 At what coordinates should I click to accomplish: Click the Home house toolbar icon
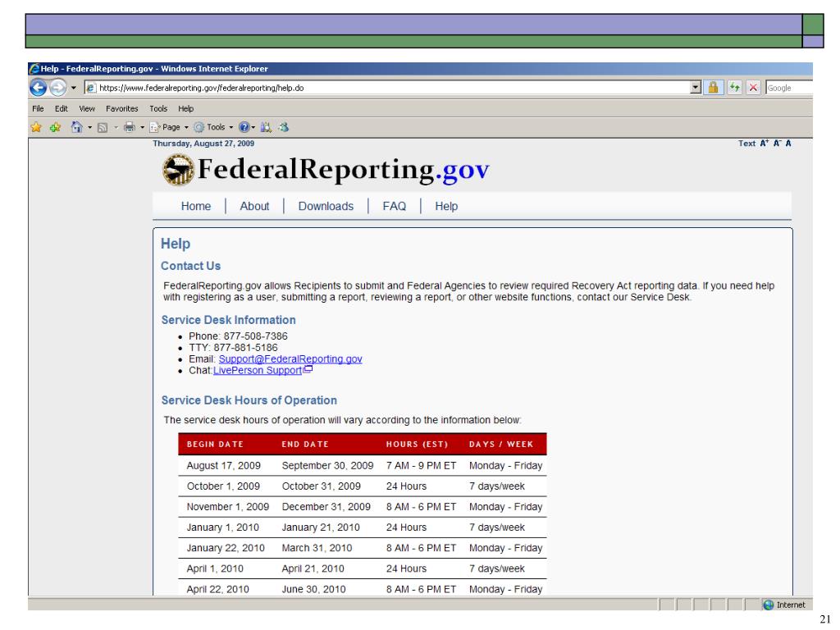click(x=76, y=127)
